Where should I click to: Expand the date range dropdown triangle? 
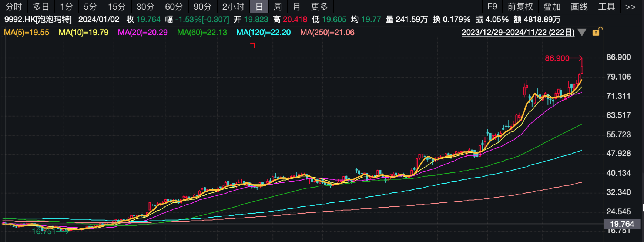[x=582, y=33]
